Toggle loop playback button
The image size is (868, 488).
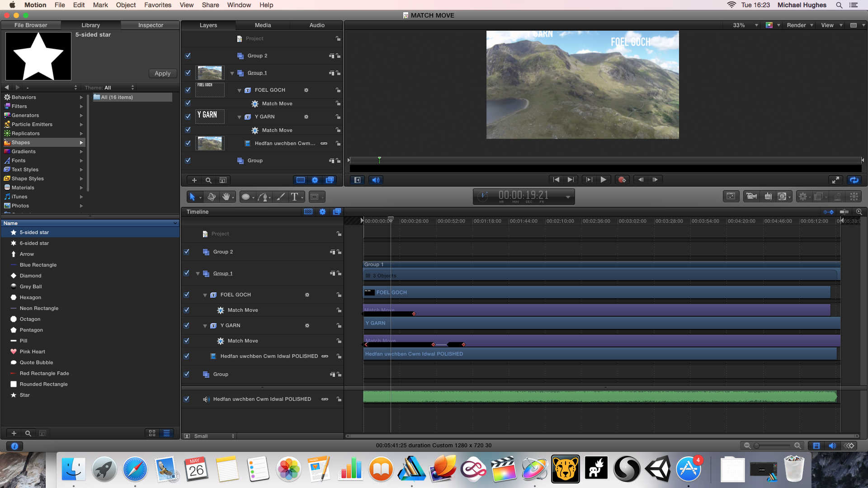(854, 180)
